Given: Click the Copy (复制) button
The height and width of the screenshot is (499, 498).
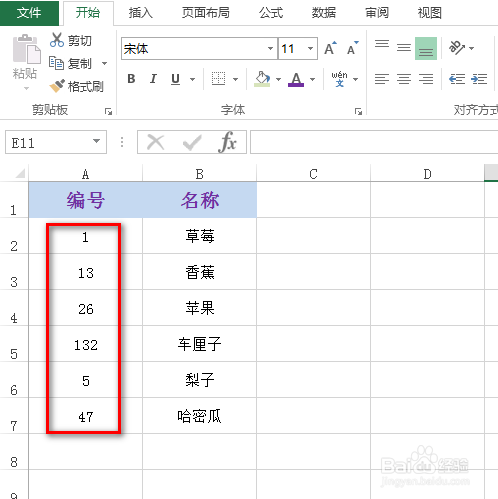Looking at the screenshot, I should click(70, 63).
